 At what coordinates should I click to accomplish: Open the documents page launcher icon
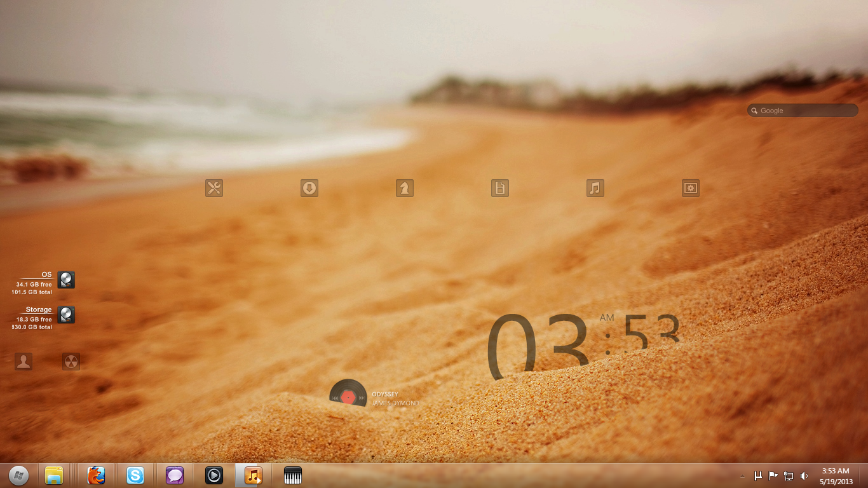pos(500,188)
